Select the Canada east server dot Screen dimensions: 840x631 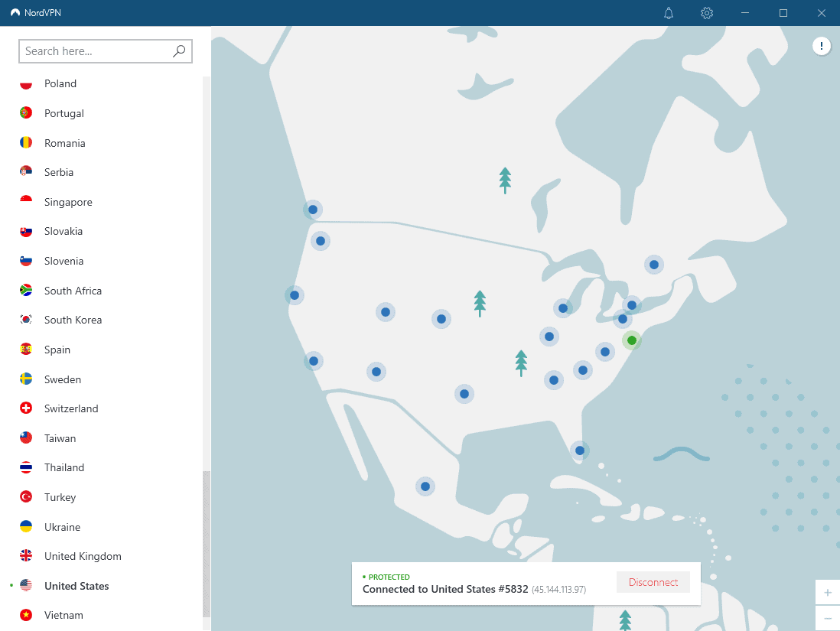(654, 265)
